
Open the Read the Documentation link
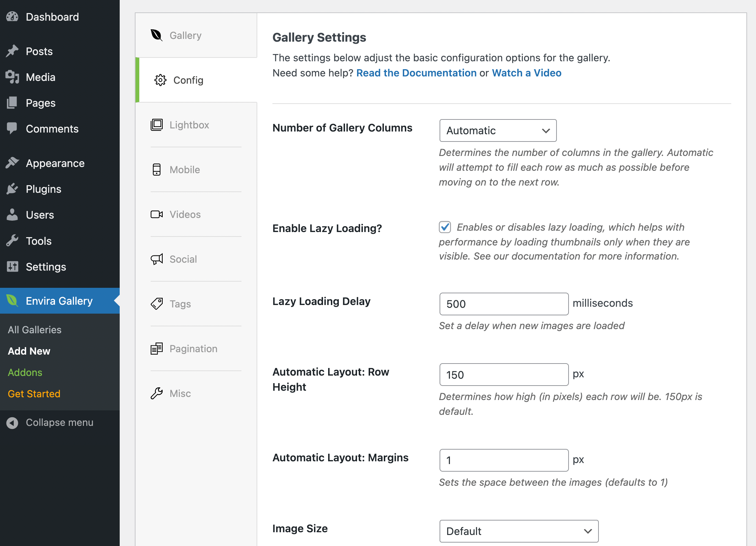416,73
